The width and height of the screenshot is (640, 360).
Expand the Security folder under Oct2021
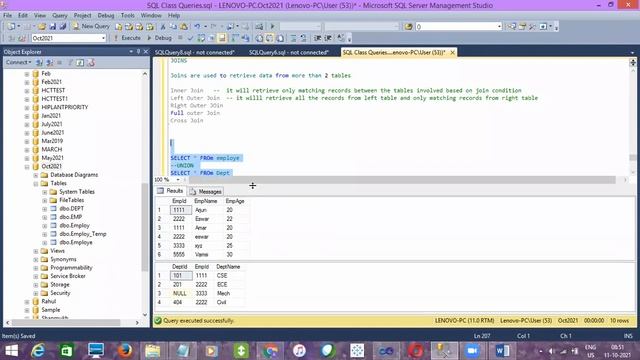coord(36,293)
